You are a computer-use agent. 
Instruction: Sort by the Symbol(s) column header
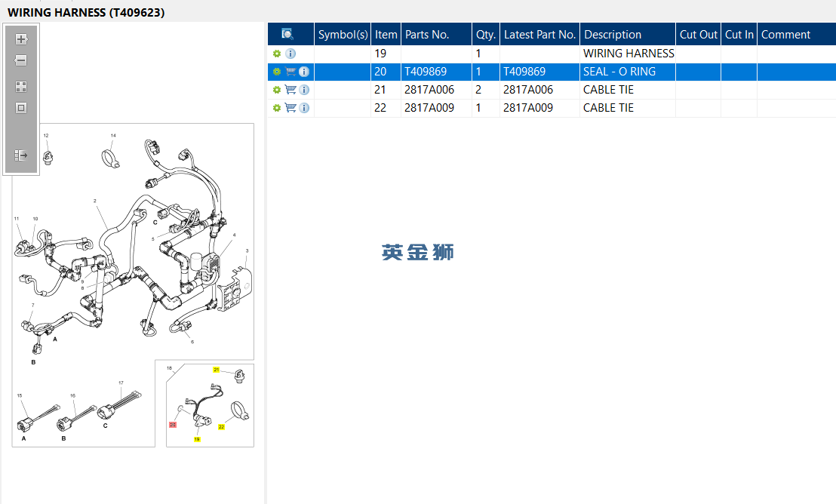[x=343, y=34]
